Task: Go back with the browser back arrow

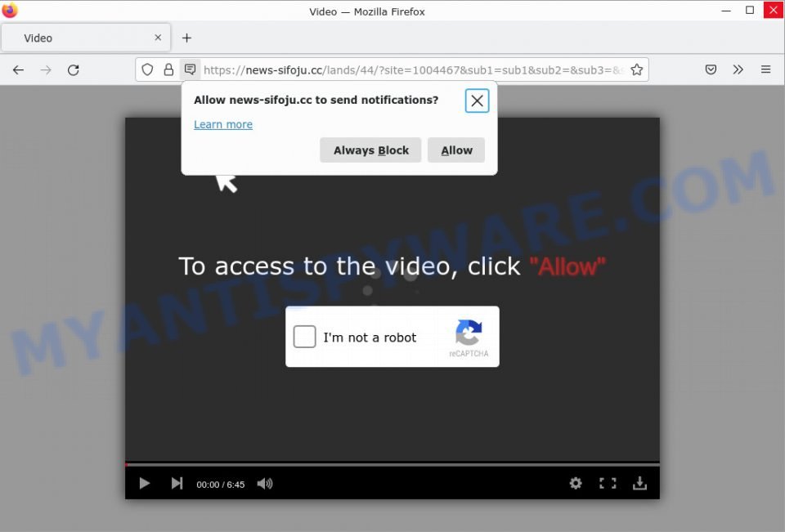Action: click(x=18, y=70)
